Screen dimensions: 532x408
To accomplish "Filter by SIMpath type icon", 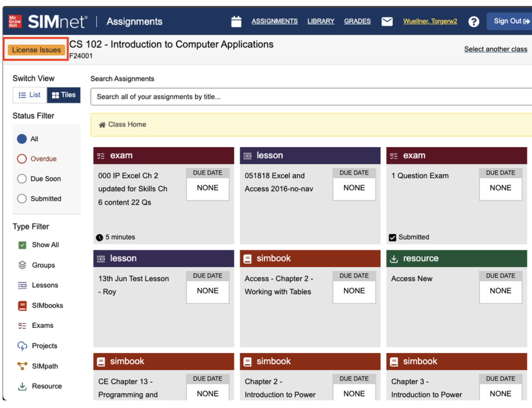I will tap(22, 366).
